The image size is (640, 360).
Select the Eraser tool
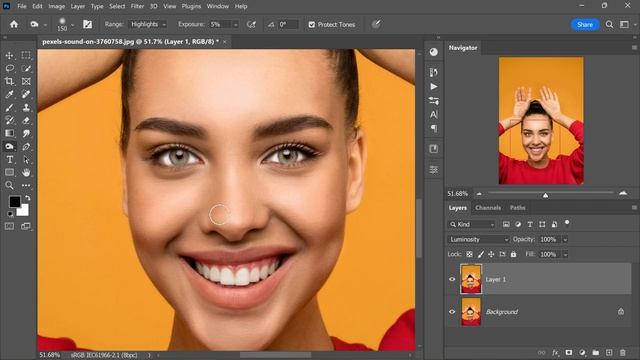(x=26, y=120)
